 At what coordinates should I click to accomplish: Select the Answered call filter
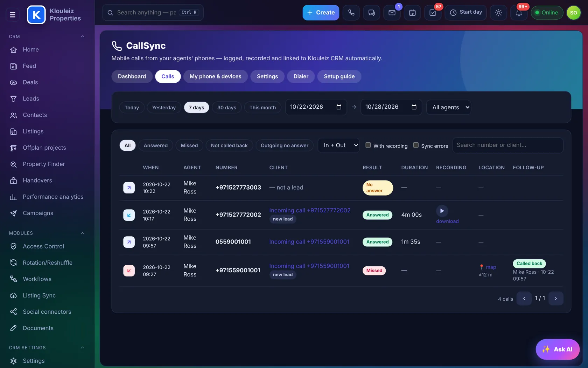pos(156,145)
